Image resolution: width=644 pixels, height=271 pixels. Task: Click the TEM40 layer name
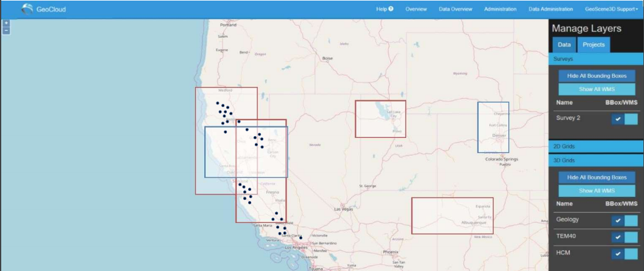566,236
